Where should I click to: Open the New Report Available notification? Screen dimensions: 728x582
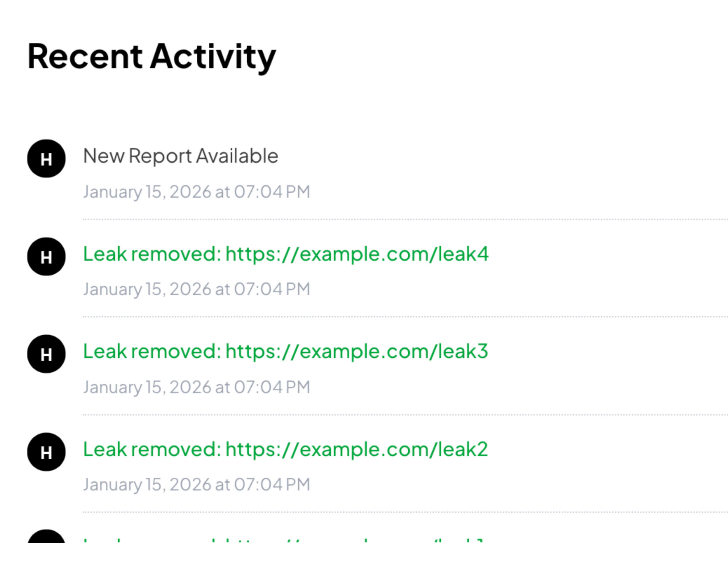tap(181, 156)
